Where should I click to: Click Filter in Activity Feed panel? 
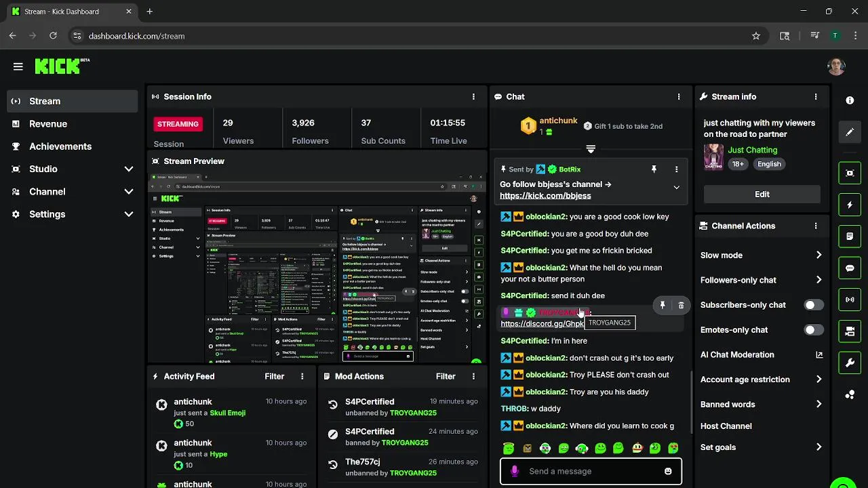(x=274, y=376)
